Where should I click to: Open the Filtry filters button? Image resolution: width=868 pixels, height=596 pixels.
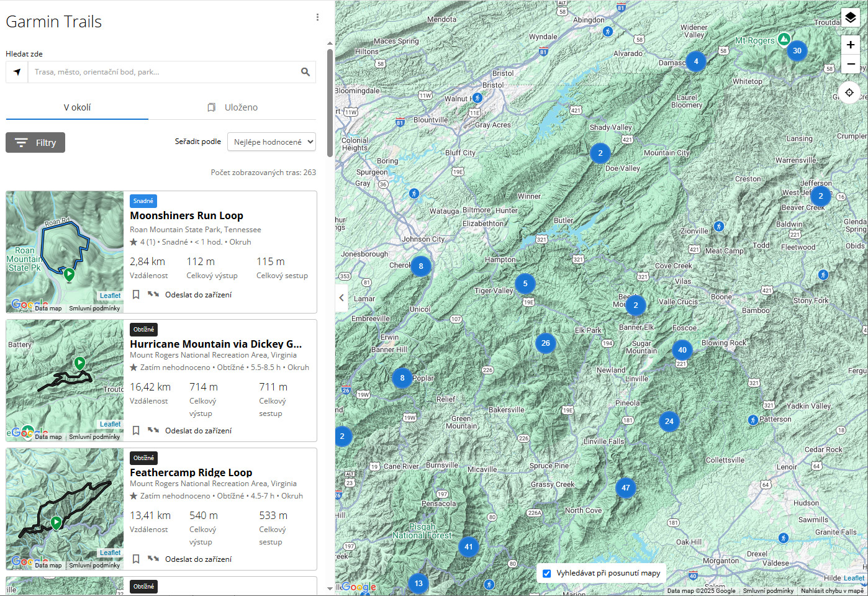click(x=35, y=143)
